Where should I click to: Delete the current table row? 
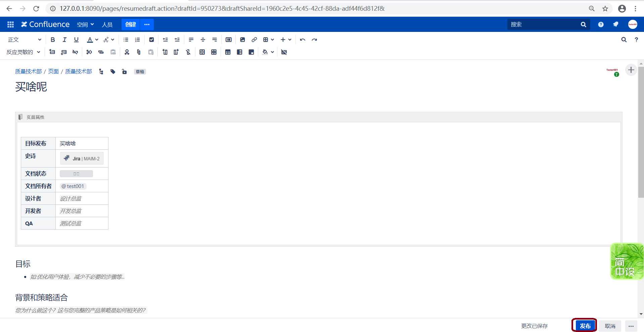[x=75, y=52]
